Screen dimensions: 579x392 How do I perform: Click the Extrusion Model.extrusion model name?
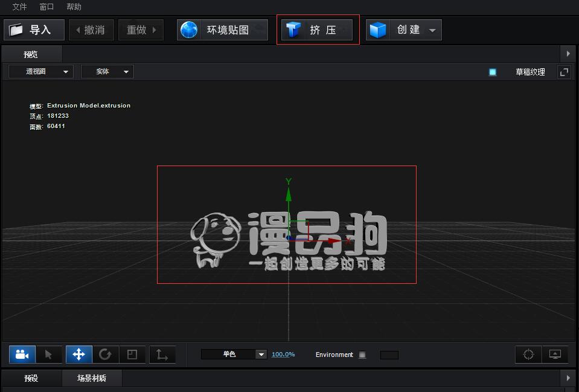click(89, 106)
